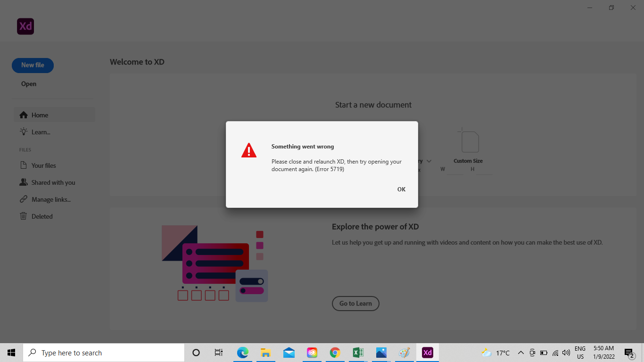Click the Manage links chain icon

click(23, 199)
